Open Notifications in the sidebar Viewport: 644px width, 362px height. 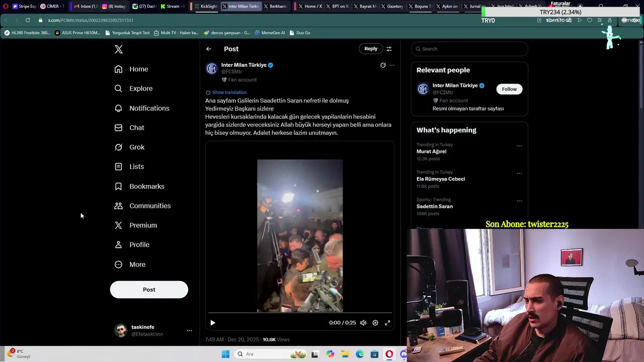tap(142, 108)
